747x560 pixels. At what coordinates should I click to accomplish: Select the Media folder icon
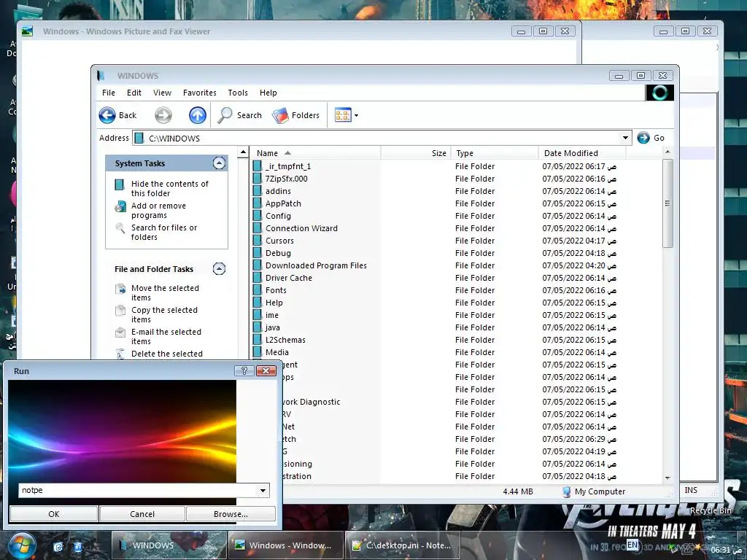258,352
